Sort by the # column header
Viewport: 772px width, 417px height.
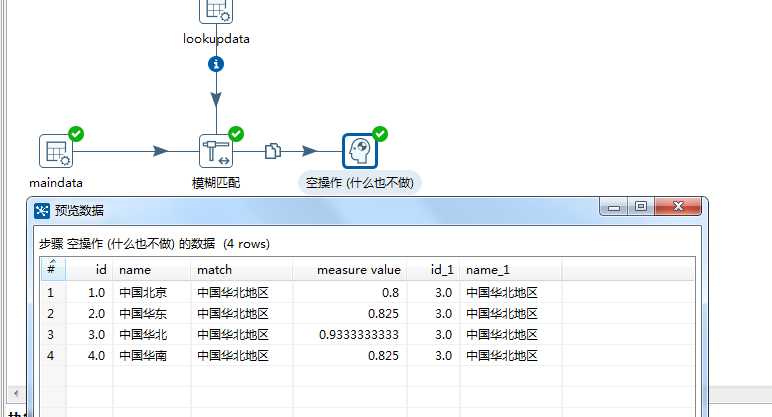(x=53, y=269)
